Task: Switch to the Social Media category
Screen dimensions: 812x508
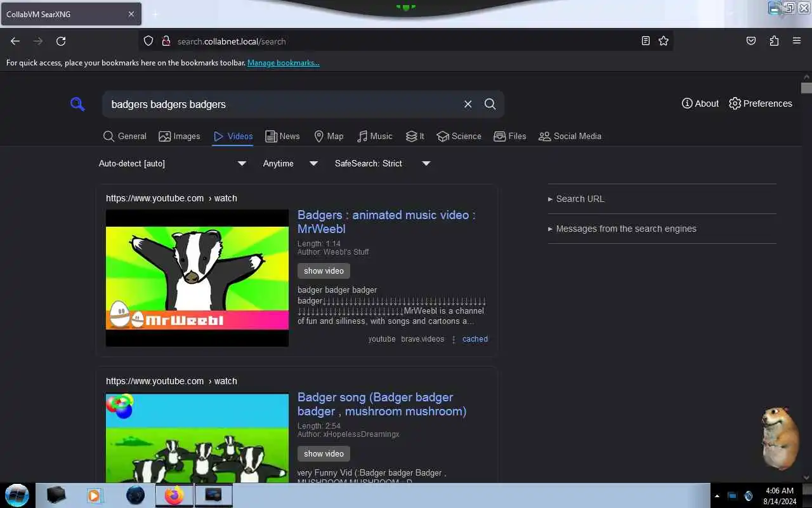Action: point(570,136)
